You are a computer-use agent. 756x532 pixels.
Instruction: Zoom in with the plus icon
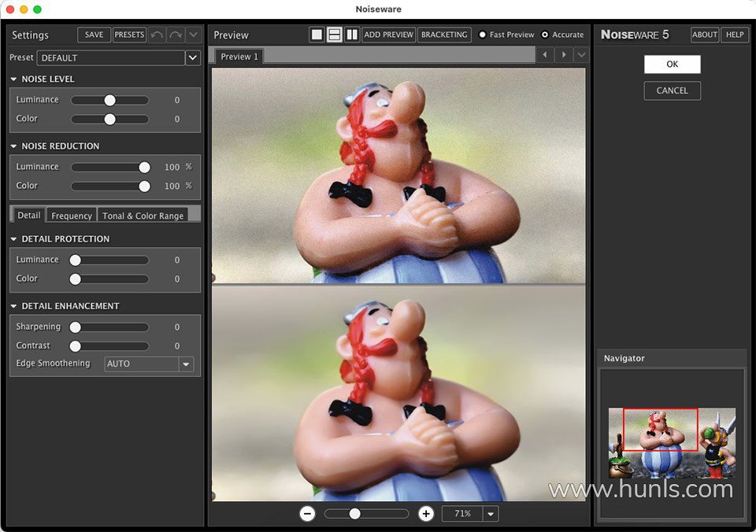click(426, 514)
